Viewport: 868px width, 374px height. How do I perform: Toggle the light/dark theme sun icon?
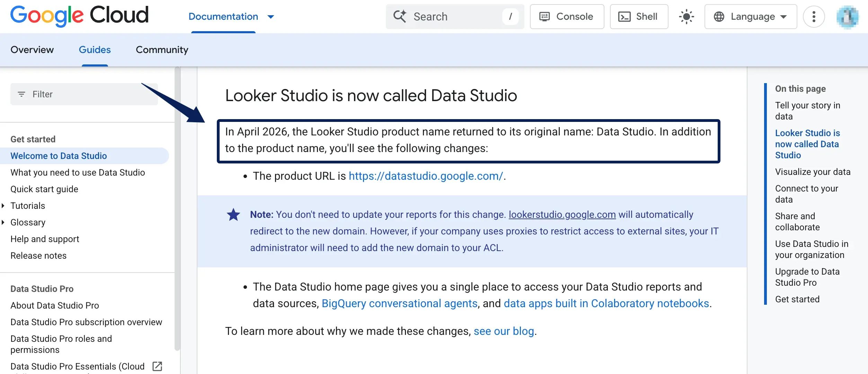pos(686,17)
